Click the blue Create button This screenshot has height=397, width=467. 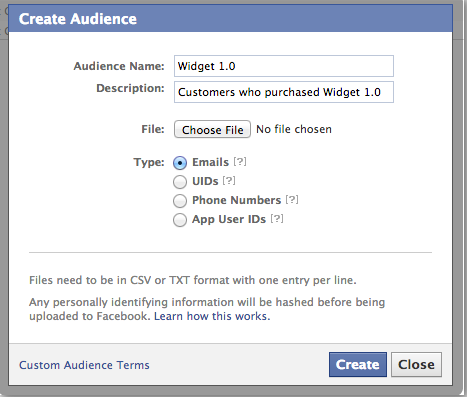point(358,364)
